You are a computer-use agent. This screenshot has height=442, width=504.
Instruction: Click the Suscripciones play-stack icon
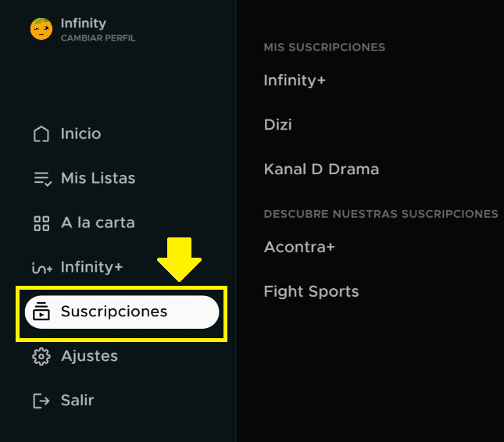(41, 312)
